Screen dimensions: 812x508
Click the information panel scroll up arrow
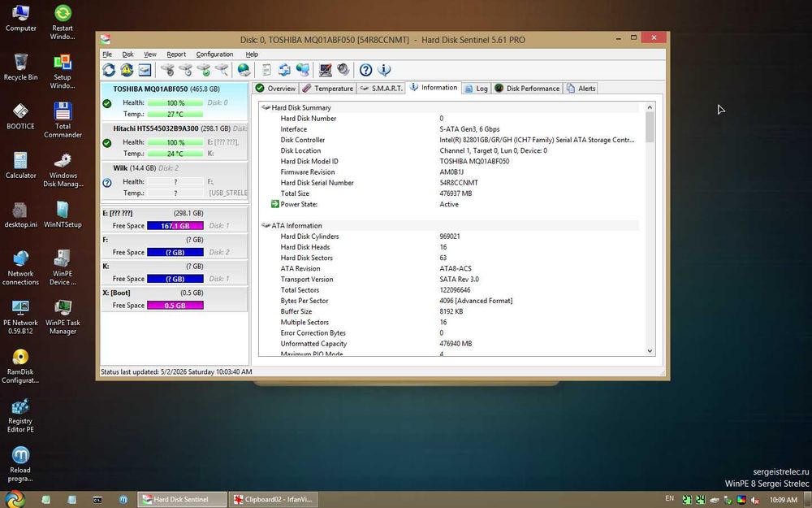650,107
